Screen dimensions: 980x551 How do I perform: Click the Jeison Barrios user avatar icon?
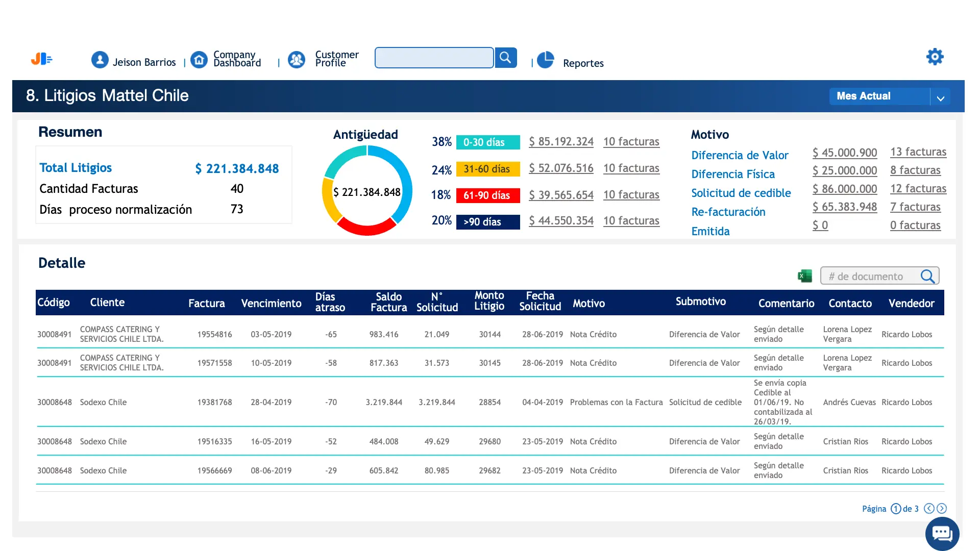[x=100, y=60]
